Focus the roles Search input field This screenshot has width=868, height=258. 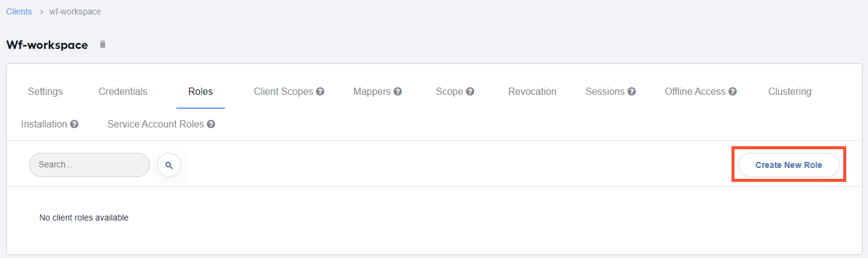point(89,165)
